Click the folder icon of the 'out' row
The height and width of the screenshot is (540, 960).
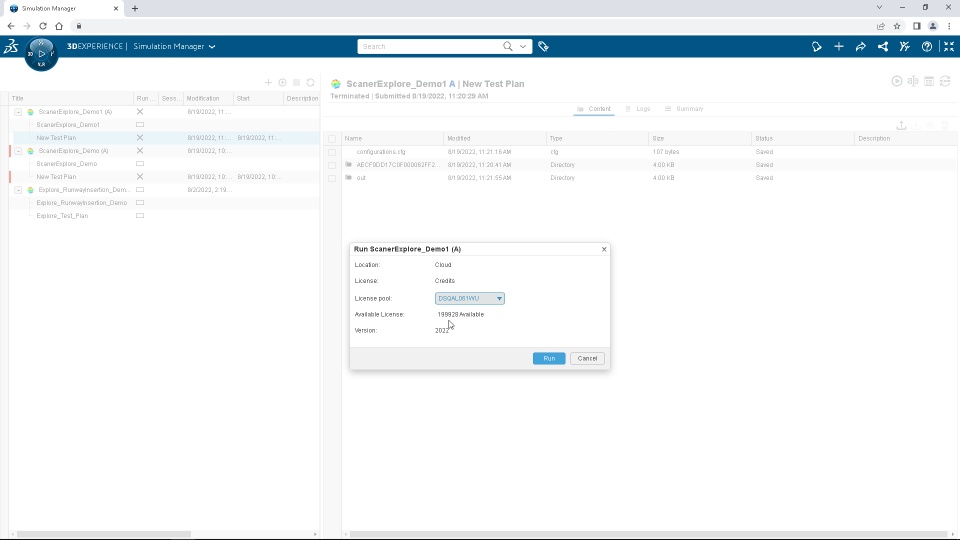click(348, 178)
